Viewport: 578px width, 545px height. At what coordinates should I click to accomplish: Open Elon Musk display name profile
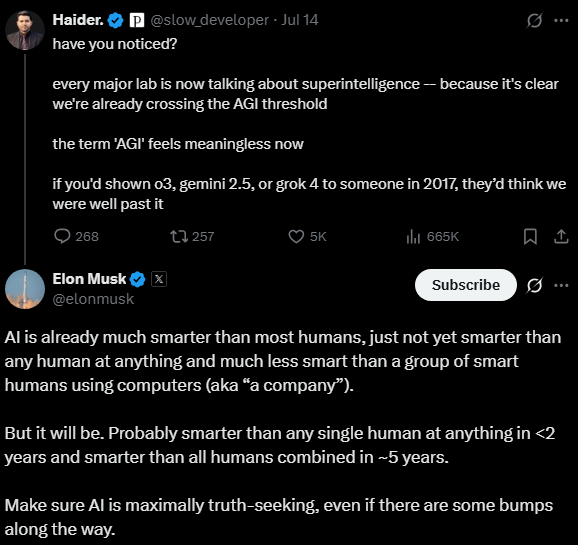89,279
